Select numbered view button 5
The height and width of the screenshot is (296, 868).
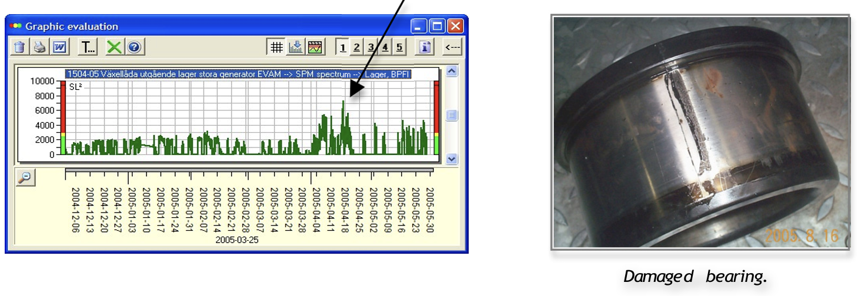coord(399,47)
